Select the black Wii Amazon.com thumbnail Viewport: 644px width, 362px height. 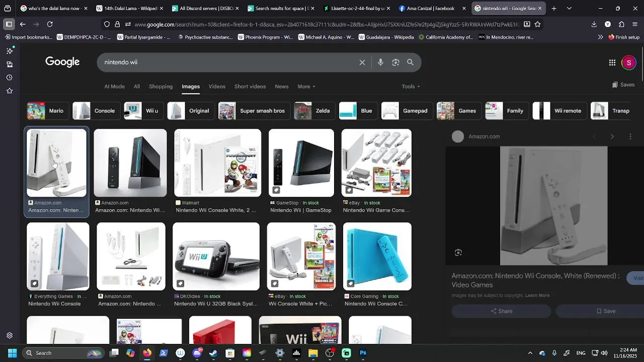point(130,163)
